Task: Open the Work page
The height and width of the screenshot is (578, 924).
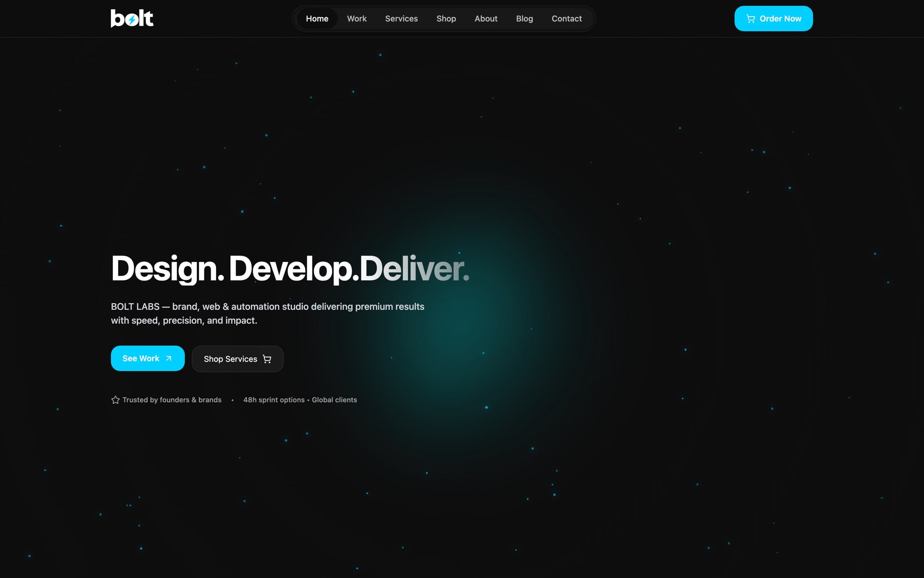Action: pos(357,18)
